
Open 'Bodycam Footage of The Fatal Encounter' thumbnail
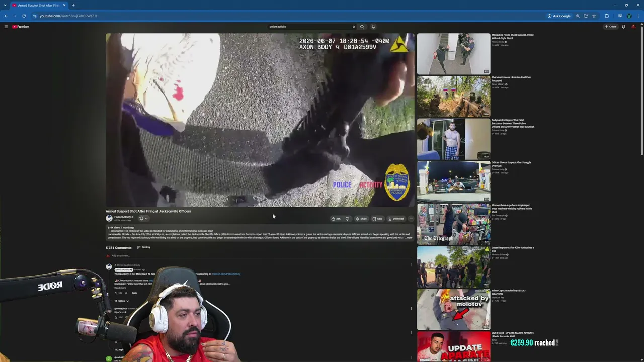click(x=453, y=139)
